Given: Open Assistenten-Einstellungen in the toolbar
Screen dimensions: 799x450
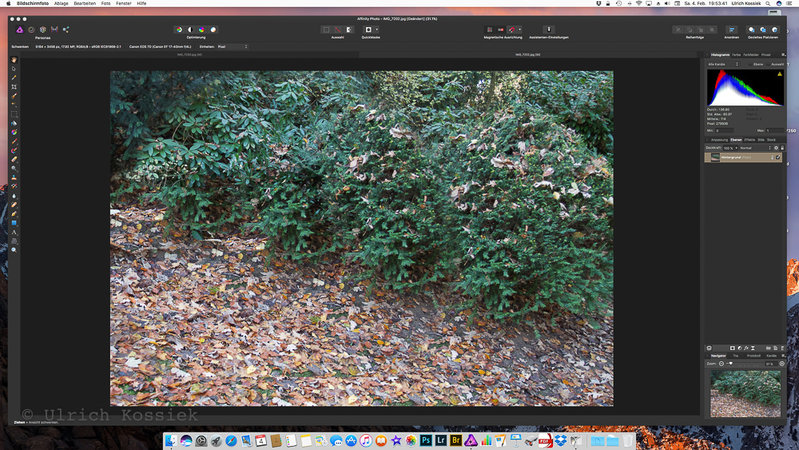Looking at the screenshot, I should (550, 30).
